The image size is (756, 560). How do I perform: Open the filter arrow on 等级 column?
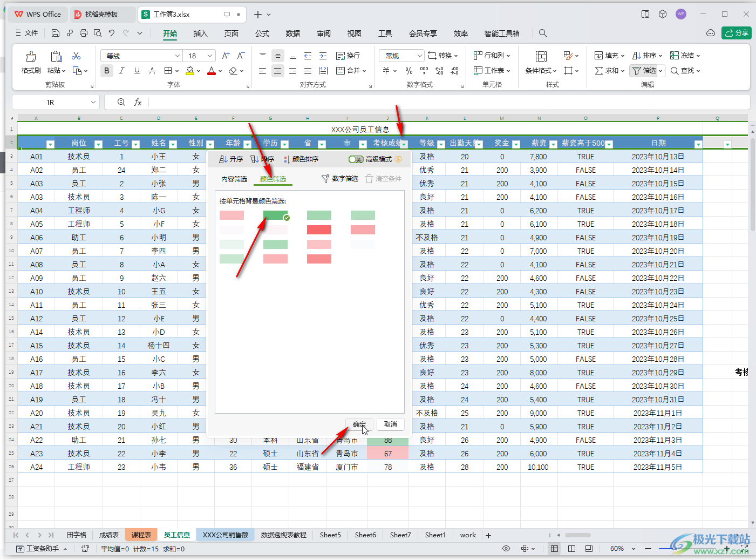(441, 144)
